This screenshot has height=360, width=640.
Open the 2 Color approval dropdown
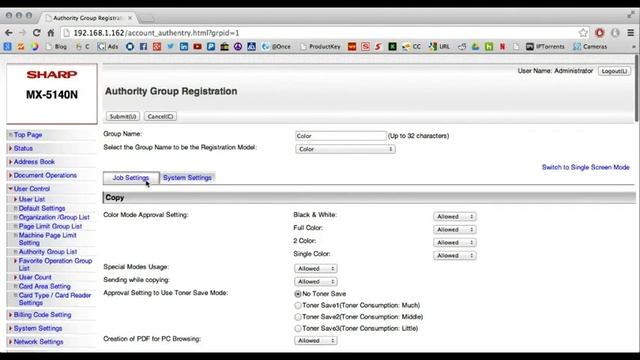[455, 243]
